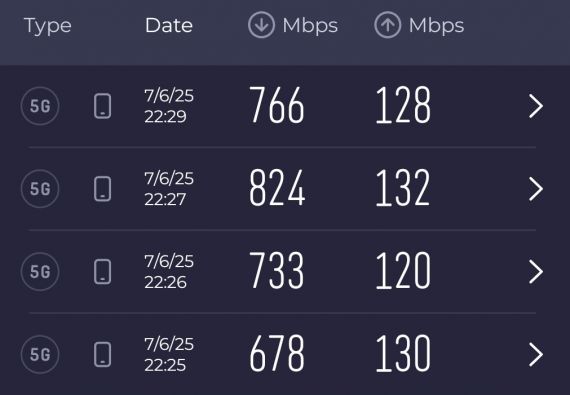Expand details chevron for the 824 Mbps result
The height and width of the screenshot is (395, 570).
[x=536, y=189]
